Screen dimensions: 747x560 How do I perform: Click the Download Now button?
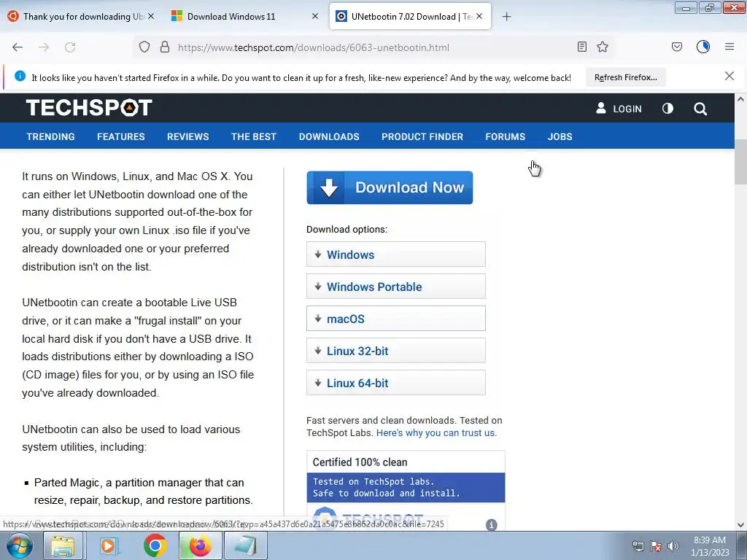tap(390, 187)
